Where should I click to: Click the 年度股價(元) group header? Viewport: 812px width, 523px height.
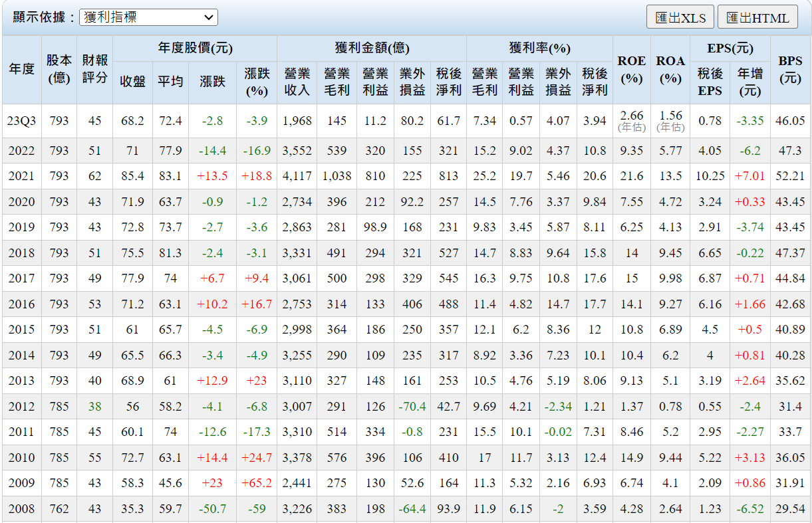click(x=195, y=49)
